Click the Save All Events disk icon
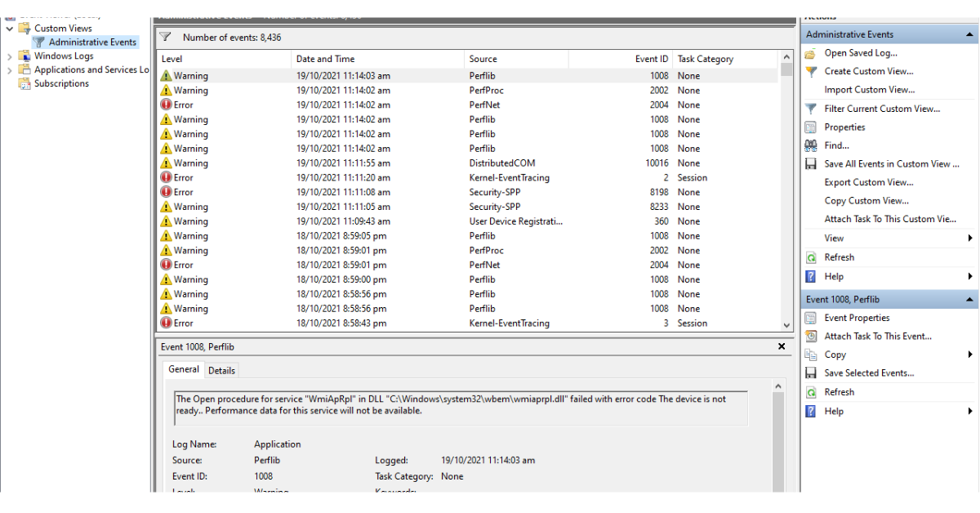The width and height of the screenshot is (980, 513). click(x=810, y=164)
